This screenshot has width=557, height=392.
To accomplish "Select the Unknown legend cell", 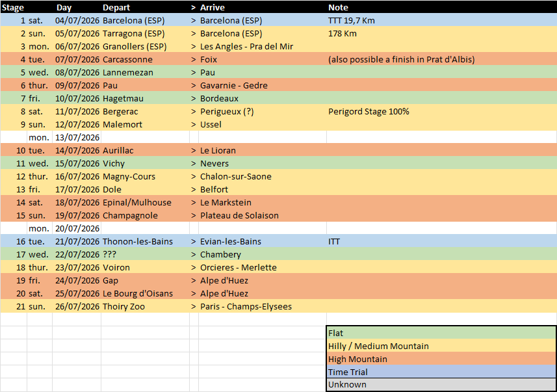I will click(x=441, y=385).
